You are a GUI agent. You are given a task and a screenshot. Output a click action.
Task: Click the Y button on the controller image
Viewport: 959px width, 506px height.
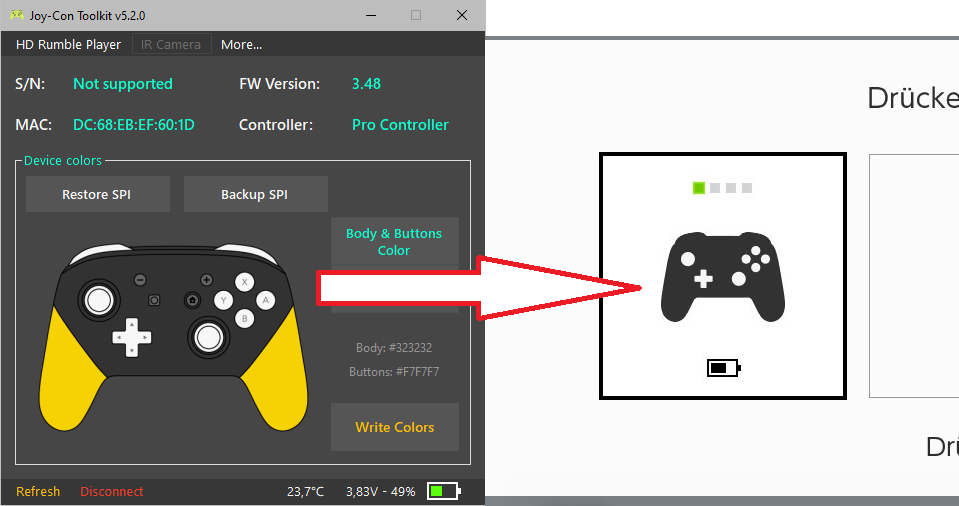click(x=223, y=300)
